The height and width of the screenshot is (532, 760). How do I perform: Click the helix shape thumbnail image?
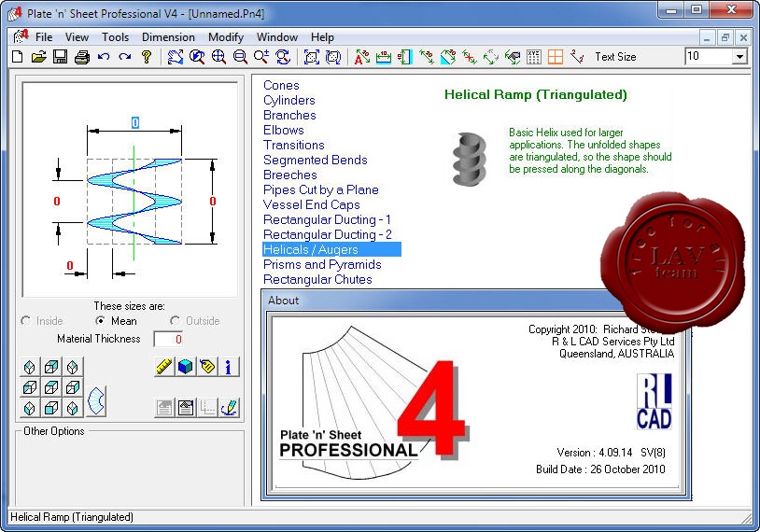pyautogui.click(x=469, y=159)
